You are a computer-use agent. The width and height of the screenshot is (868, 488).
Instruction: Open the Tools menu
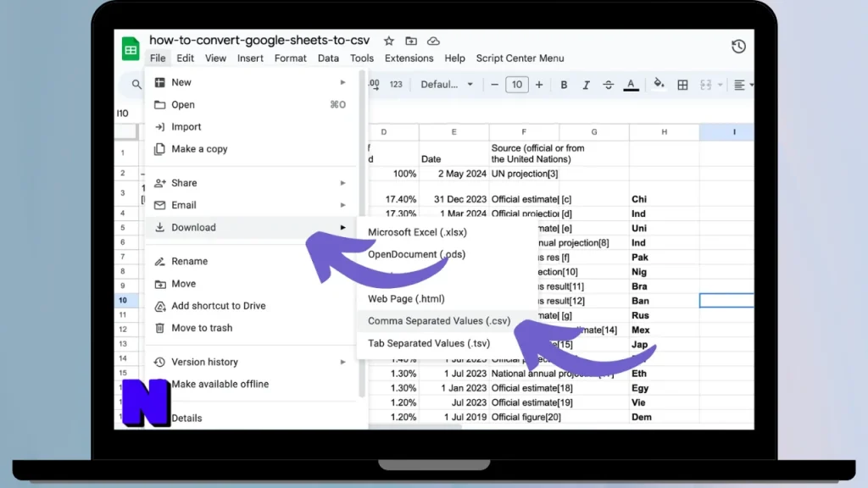pos(361,58)
